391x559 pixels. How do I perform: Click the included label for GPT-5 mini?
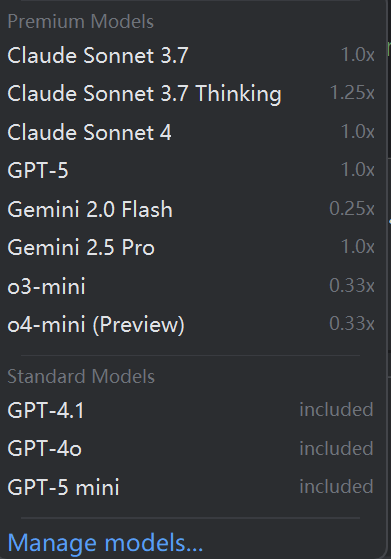[x=336, y=486]
